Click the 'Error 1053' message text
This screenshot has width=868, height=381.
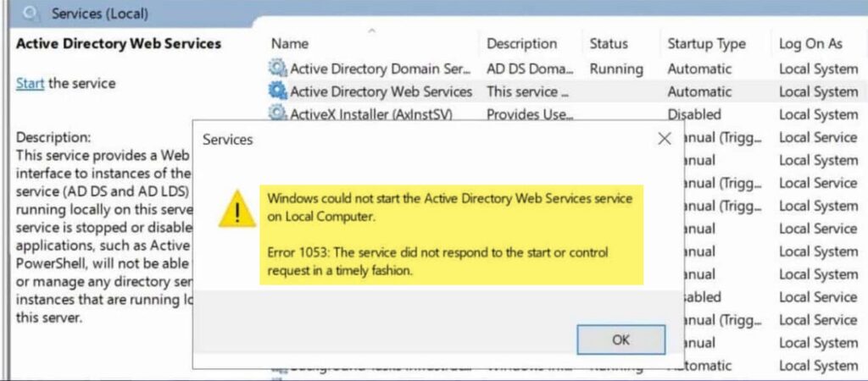tap(437, 262)
